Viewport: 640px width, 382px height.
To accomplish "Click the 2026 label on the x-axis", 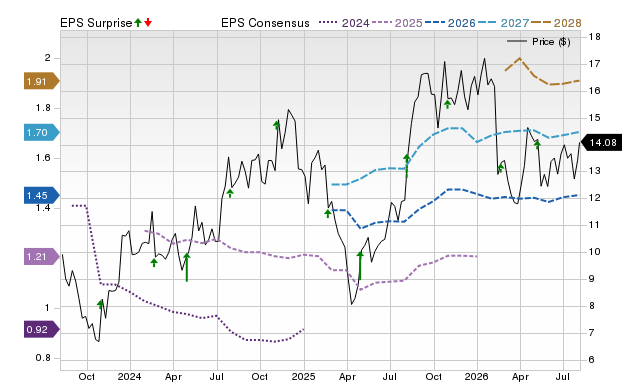I will click(477, 376).
